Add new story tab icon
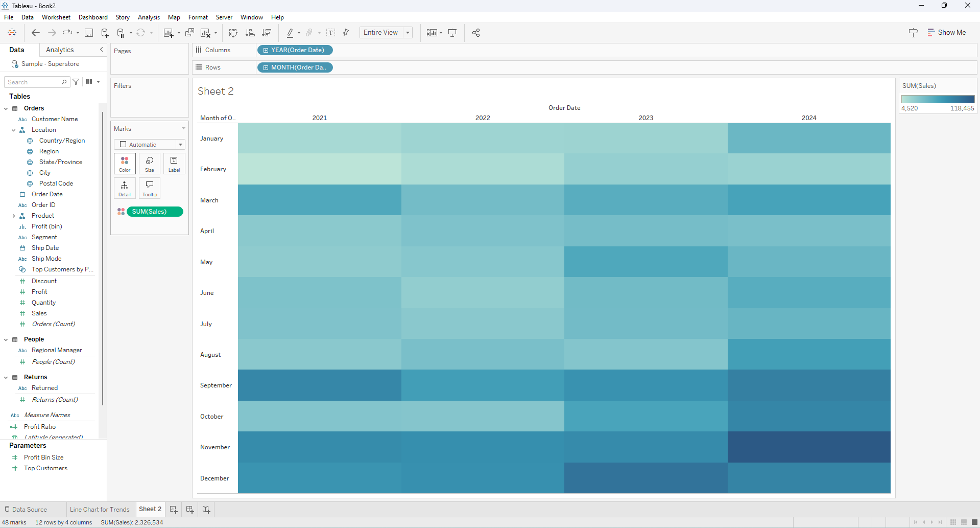980x528 pixels. 206,510
